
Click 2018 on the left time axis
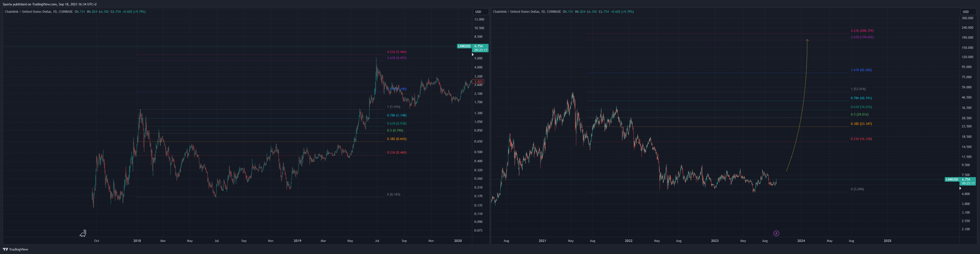pyautogui.click(x=137, y=241)
